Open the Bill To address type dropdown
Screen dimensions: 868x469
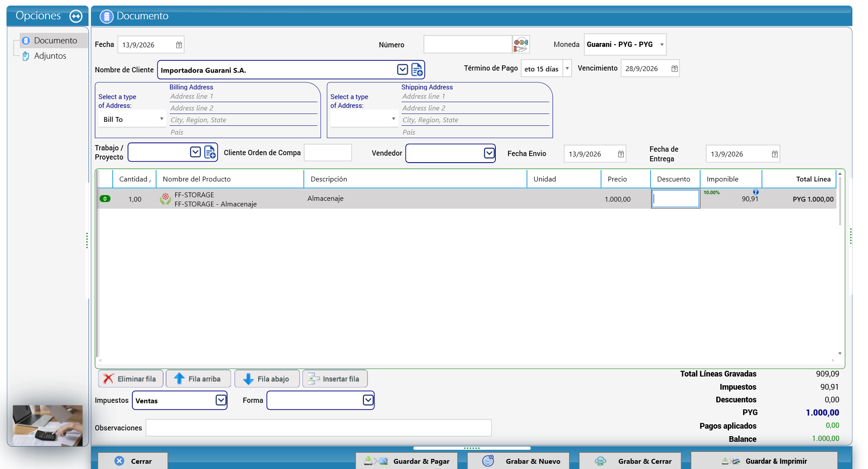(x=161, y=119)
